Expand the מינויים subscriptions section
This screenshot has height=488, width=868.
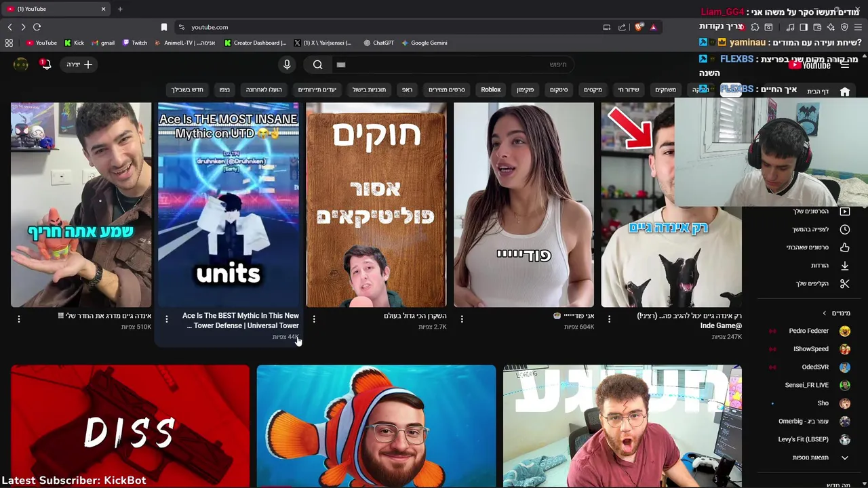point(836,313)
